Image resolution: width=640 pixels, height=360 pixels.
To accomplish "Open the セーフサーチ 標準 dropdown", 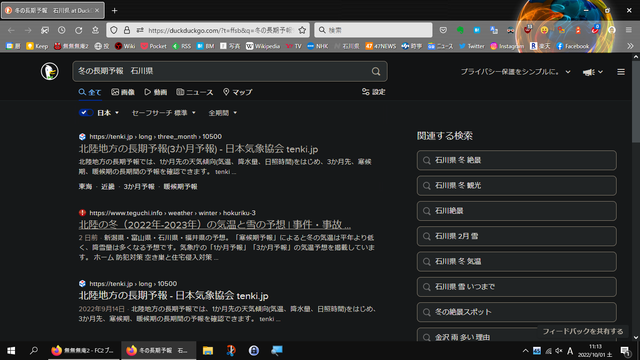I will coord(164,113).
